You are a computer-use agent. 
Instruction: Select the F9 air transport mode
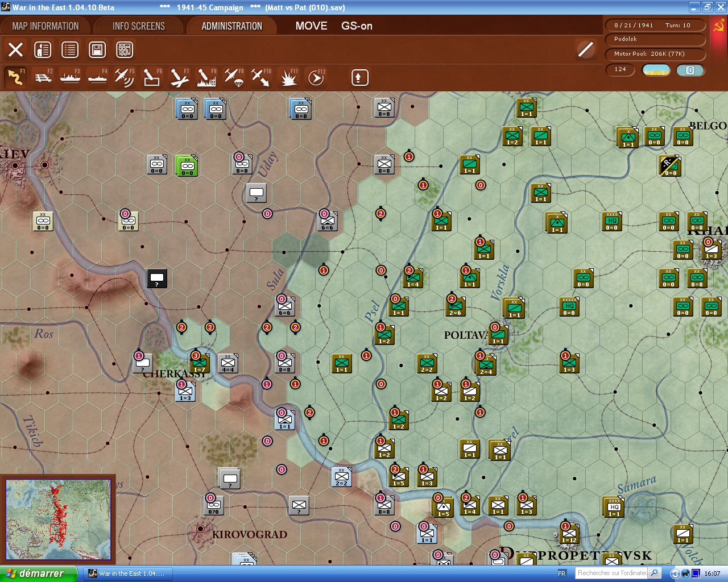233,77
